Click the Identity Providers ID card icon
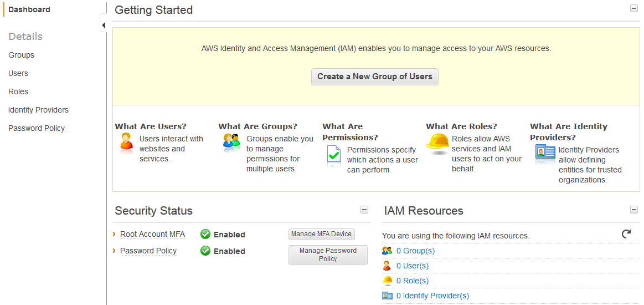The height and width of the screenshot is (305, 644). (545, 152)
